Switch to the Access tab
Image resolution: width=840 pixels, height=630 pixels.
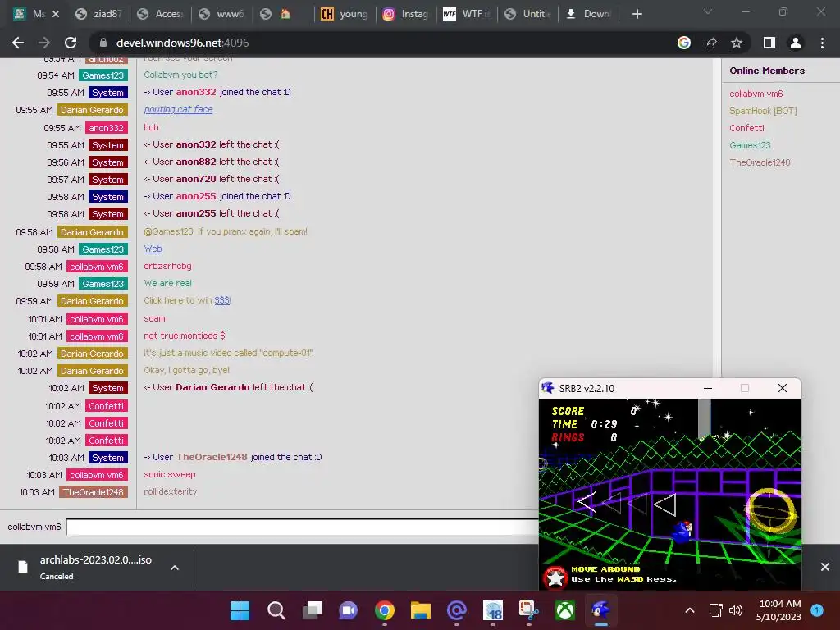[161, 14]
